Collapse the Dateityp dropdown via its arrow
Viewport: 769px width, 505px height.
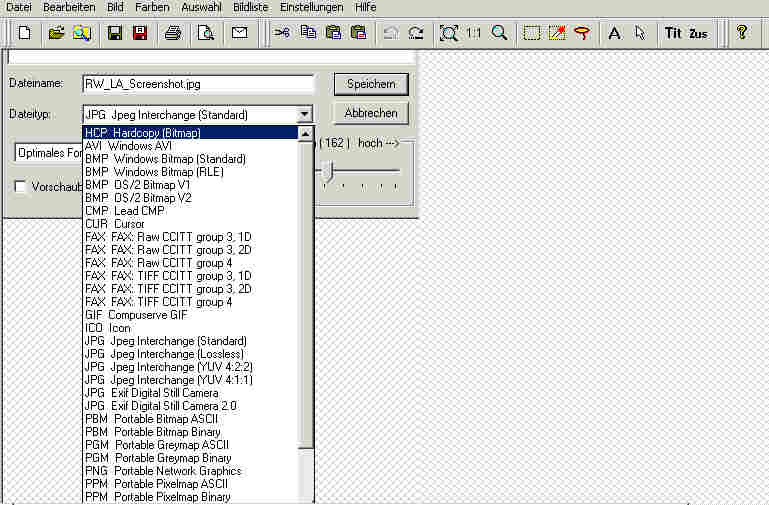(x=305, y=115)
